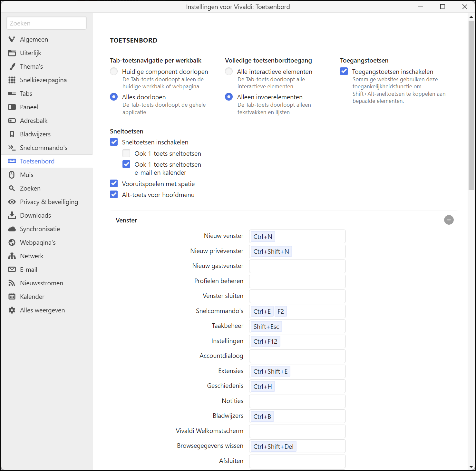Click the E-mail envelope icon
476x471 pixels.
12,269
